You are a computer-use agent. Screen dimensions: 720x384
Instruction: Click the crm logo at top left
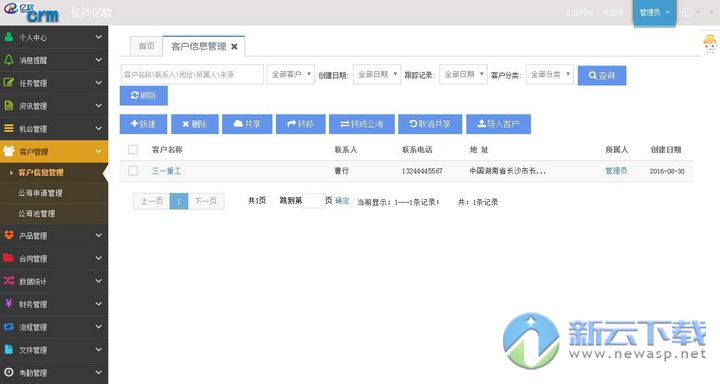pyautogui.click(x=32, y=12)
